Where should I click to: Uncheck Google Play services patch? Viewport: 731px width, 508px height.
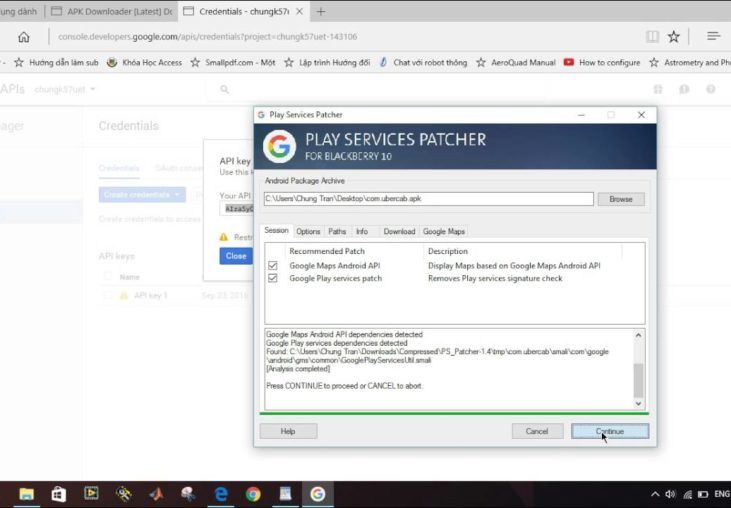(273, 279)
